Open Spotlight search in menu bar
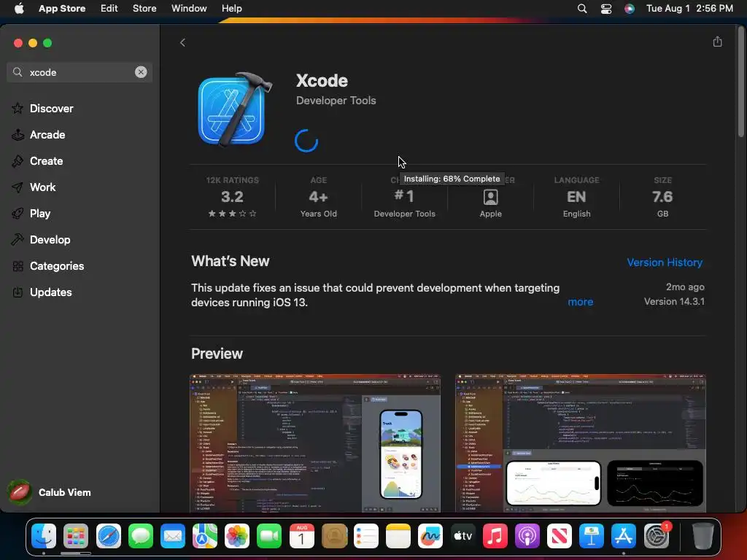 pos(581,9)
